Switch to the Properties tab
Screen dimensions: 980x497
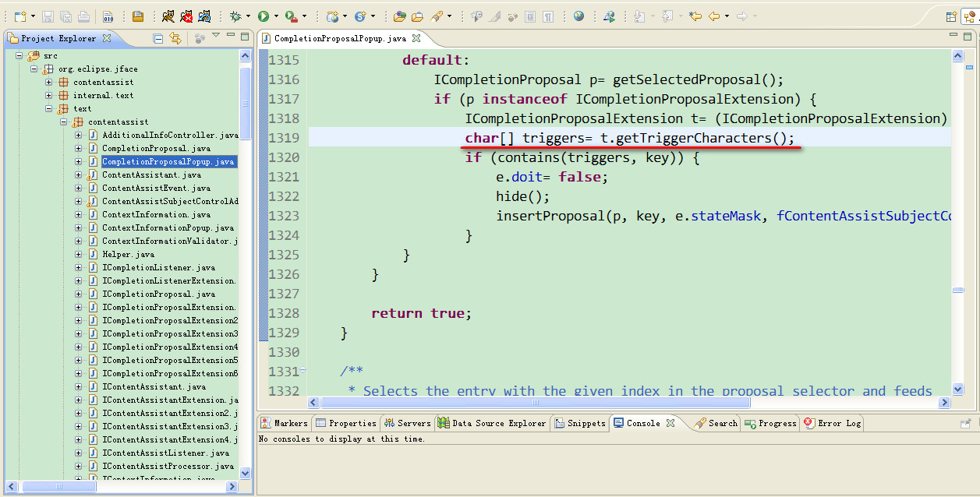(345, 423)
